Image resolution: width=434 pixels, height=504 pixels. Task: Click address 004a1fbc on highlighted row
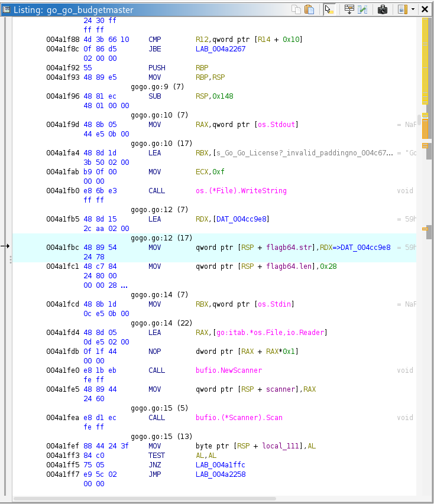[63, 248]
